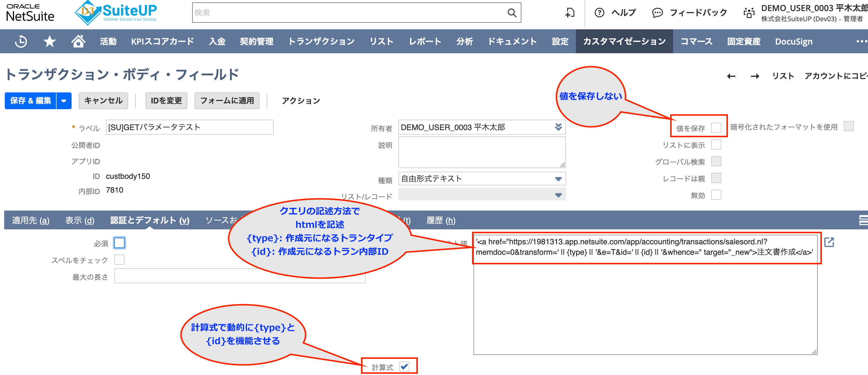Open the カスタマイゼーション menu
868x375 pixels.
[624, 41]
